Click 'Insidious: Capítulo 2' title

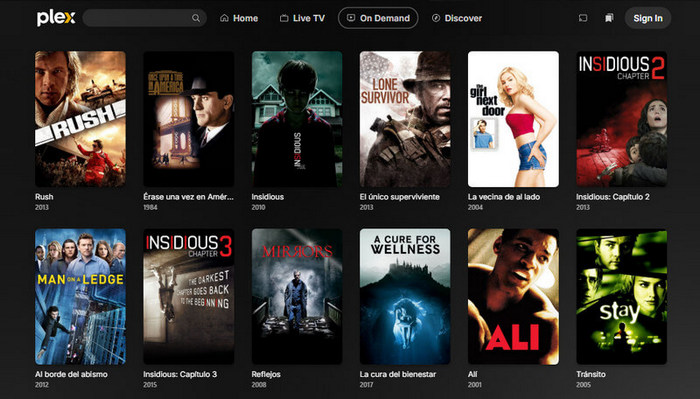[x=613, y=197]
